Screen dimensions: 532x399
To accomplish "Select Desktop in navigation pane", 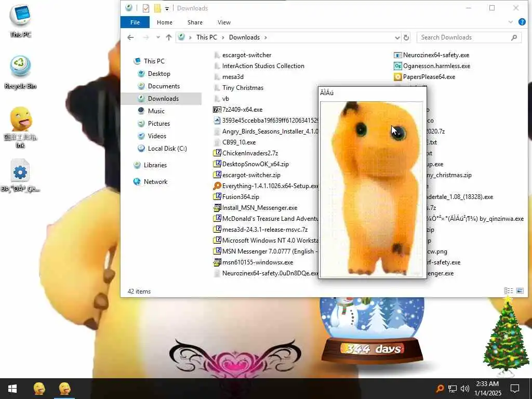I will [x=159, y=74].
